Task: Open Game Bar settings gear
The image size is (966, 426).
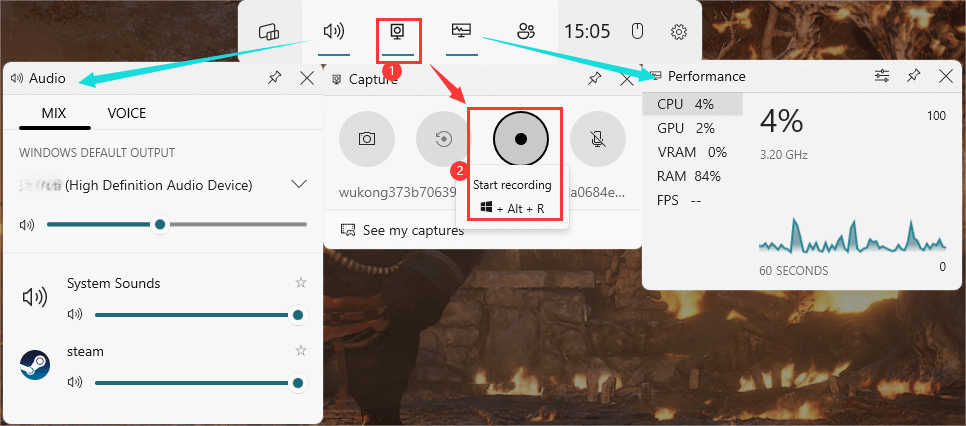Action: pos(678,31)
